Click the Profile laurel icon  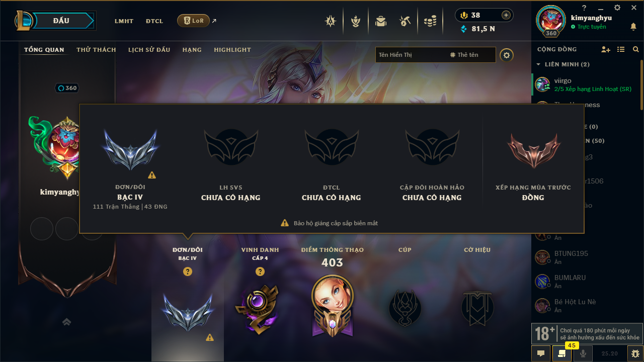356,21
